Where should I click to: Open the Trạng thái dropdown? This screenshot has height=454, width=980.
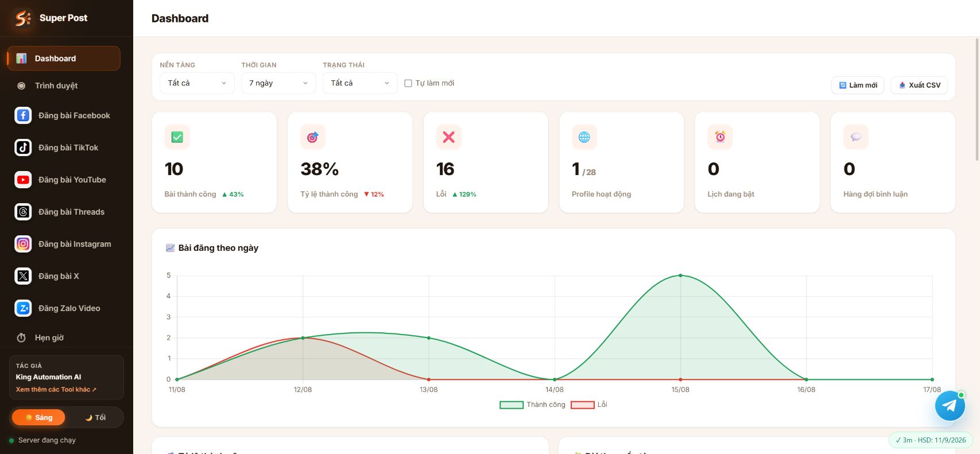[x=360, y=83]
